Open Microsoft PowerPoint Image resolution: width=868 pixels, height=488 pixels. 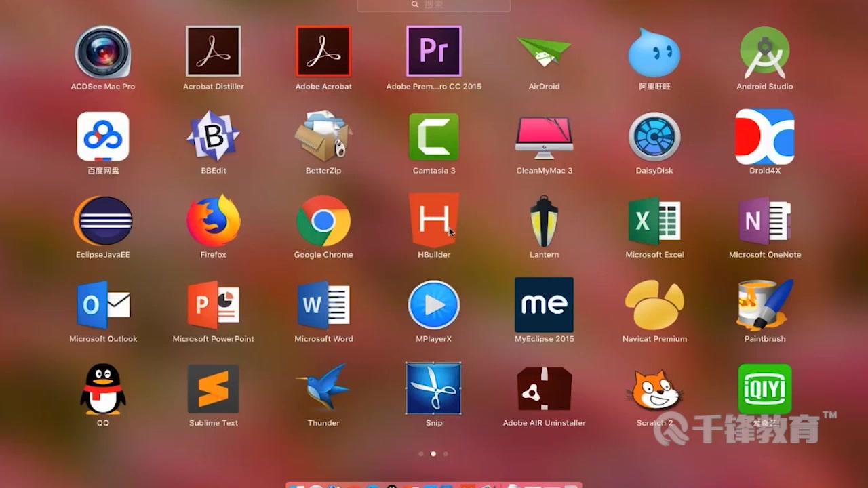[x=214, y=304]
